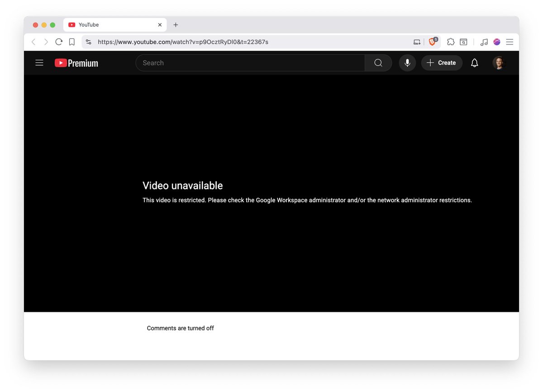Open YouTube notifications bell

[x=474, y=63]
